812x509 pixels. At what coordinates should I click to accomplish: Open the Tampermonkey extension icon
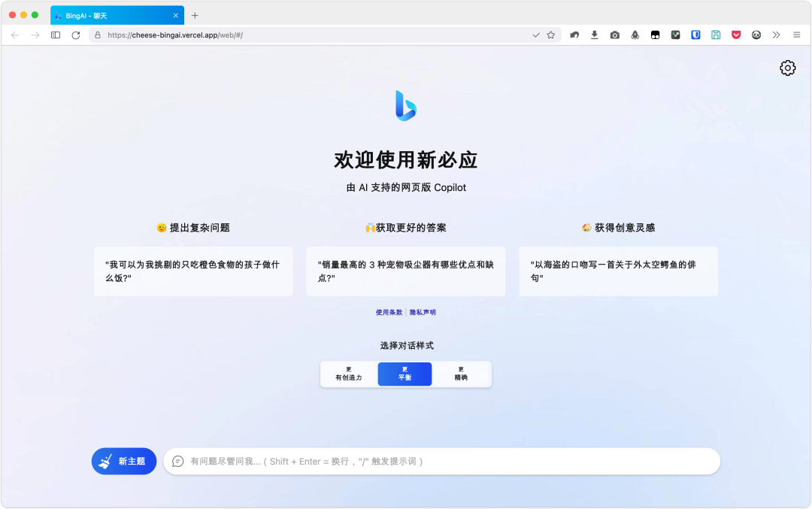(x=655, y=35)
